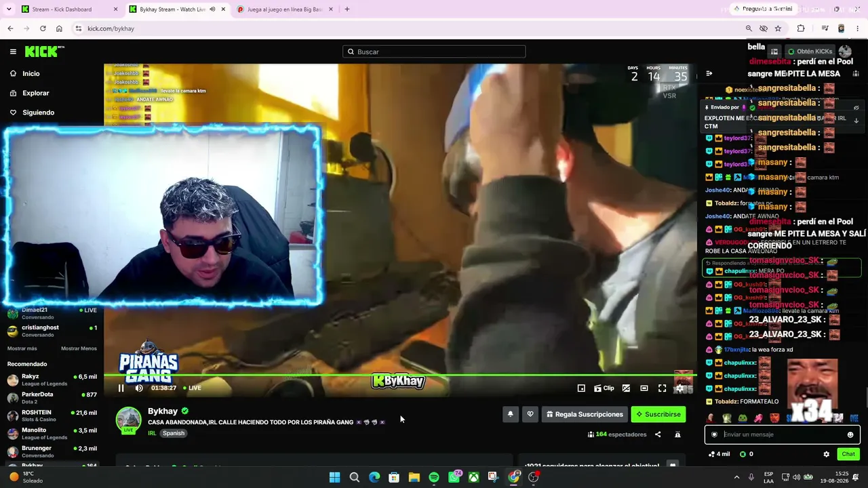The width and height of the screenshot is (868, 488).
Task: Focus the Buscar search field
Action: [434, 52]
